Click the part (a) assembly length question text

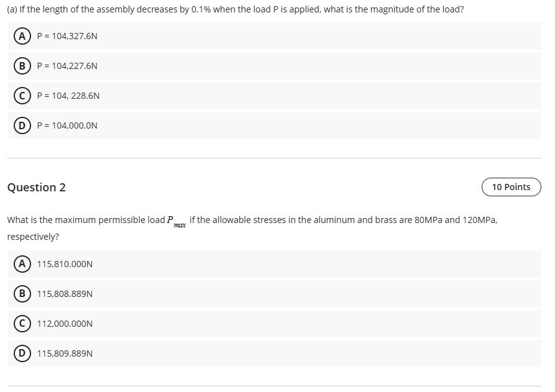click(235, 10)
